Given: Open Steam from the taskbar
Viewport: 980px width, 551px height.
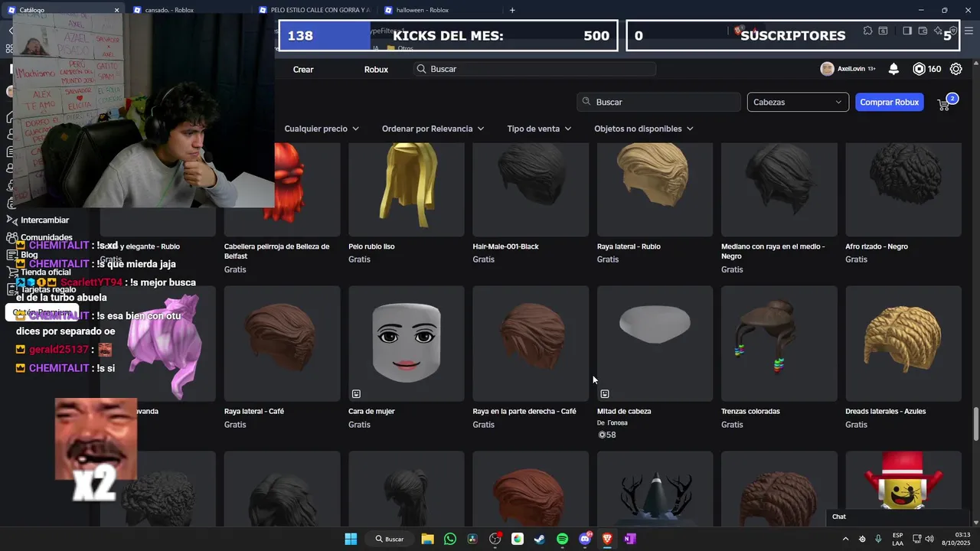Looking at the screenshot, I should (x=540, y=539).
